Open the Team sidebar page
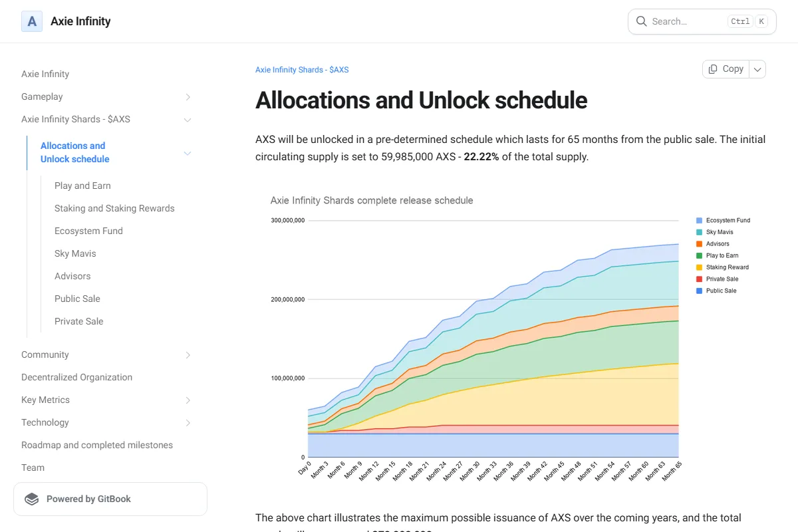The height and width of the screenshot is (532, 798). (x=33, y=467)
